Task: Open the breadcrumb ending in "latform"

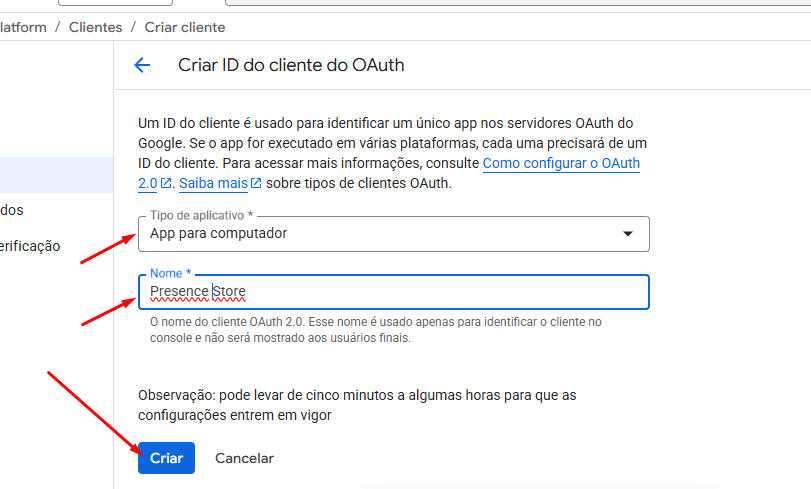Action: (23, 27)
